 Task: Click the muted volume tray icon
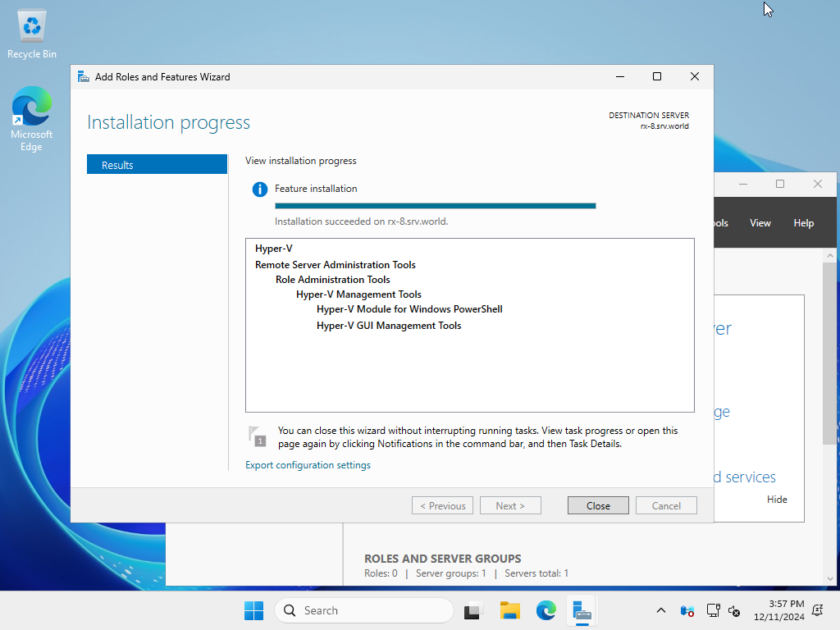click(734, 610)
